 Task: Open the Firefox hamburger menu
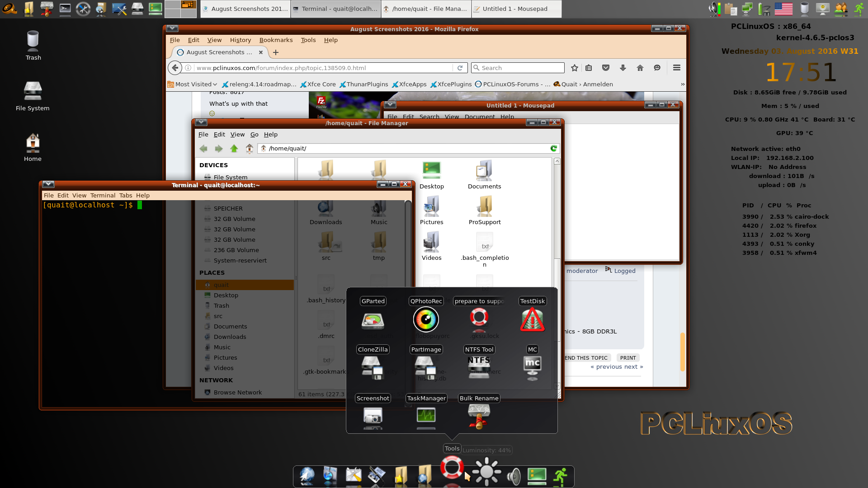click(x=676, y=68)
